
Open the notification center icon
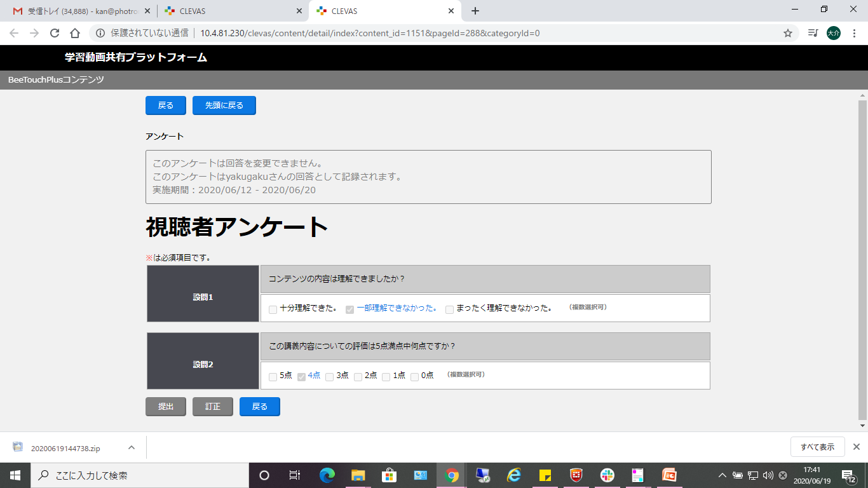click(x=848, y=475)
